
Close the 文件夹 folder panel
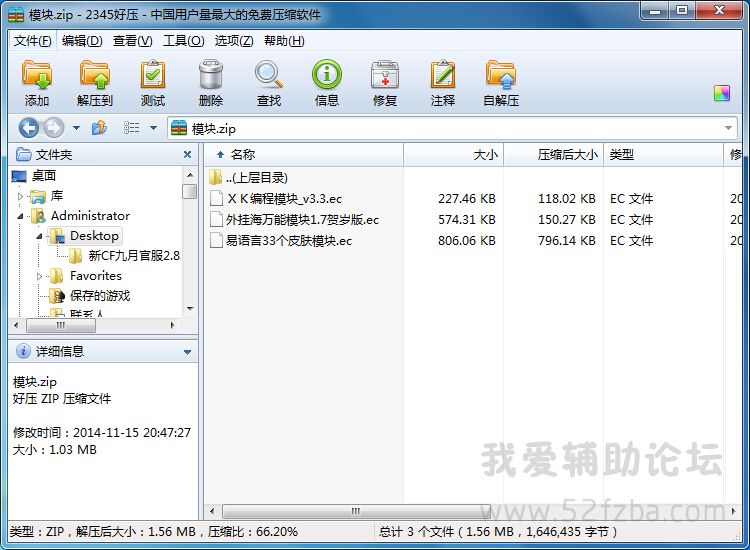pos(188,154)
